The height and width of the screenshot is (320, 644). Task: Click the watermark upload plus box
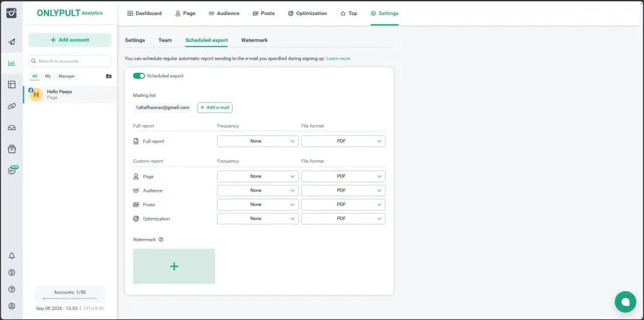(x=174, y=266)
